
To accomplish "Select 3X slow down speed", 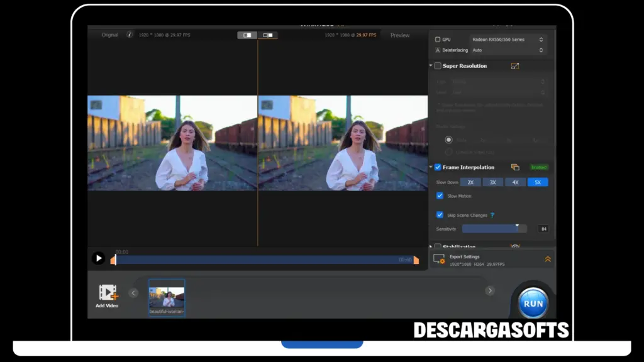I will tap(492, 182).
